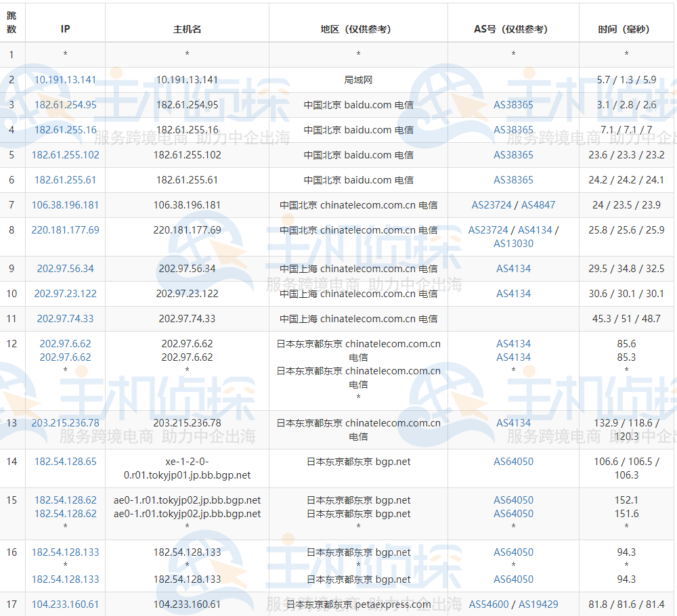Click the 104.233.160.61 IP link on hop 17
677x616 pixels.
point(64,603)
